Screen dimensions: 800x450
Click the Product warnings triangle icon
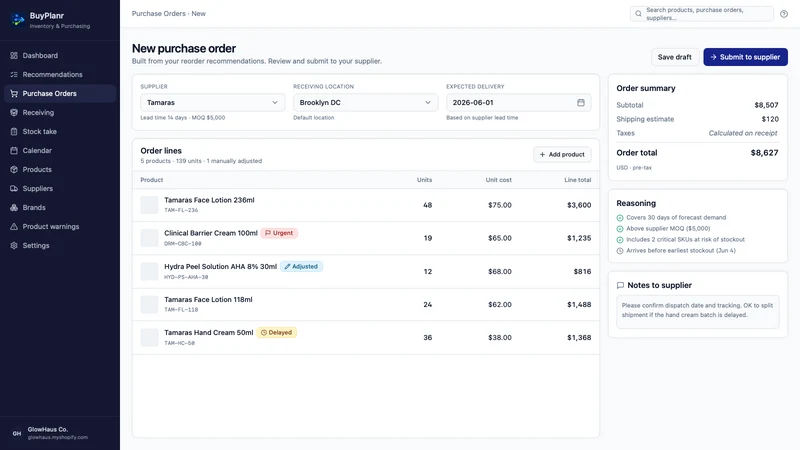point(14,227)
